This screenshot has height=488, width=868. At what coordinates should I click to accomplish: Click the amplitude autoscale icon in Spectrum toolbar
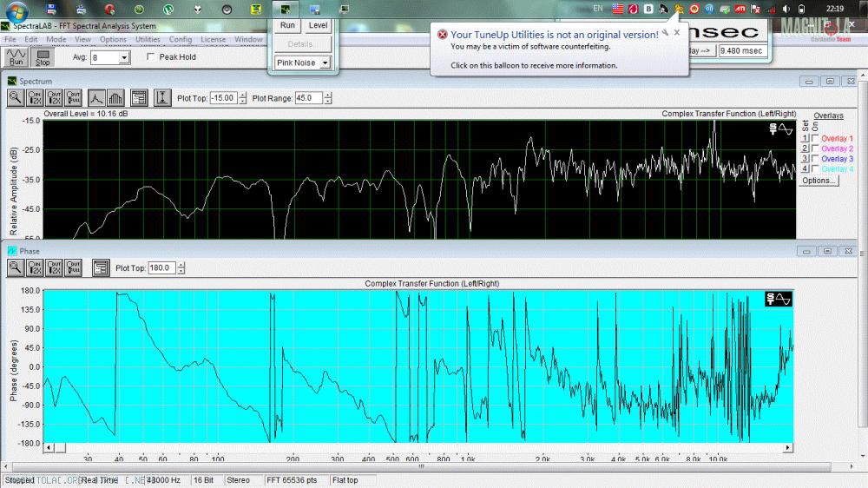[x=162, y=98]
